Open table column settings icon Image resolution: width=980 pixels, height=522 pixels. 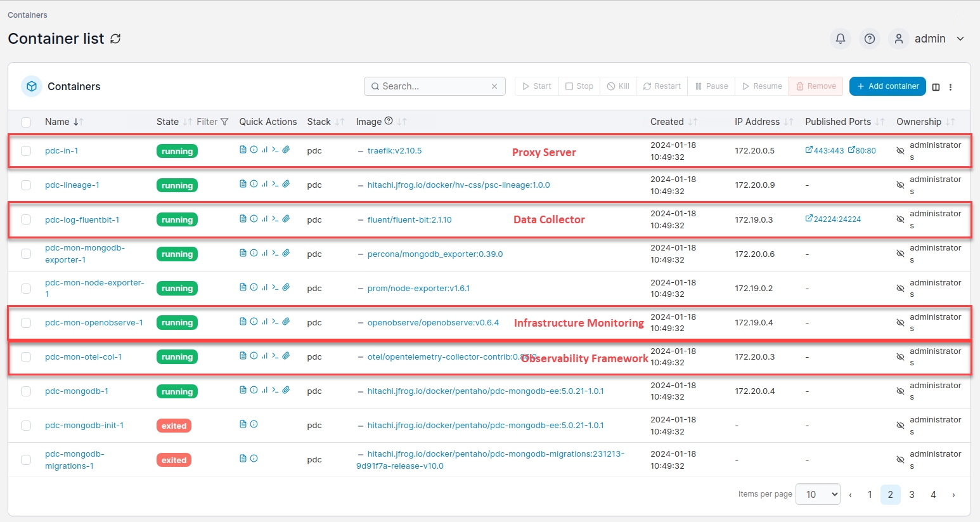click(936, 87)
